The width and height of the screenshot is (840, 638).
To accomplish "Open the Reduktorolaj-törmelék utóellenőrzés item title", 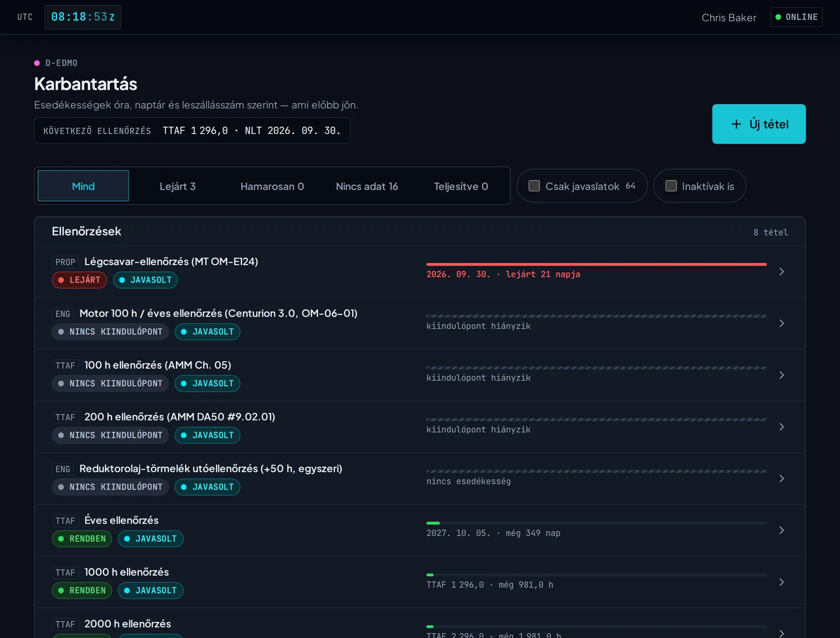I will pos(210,469).
